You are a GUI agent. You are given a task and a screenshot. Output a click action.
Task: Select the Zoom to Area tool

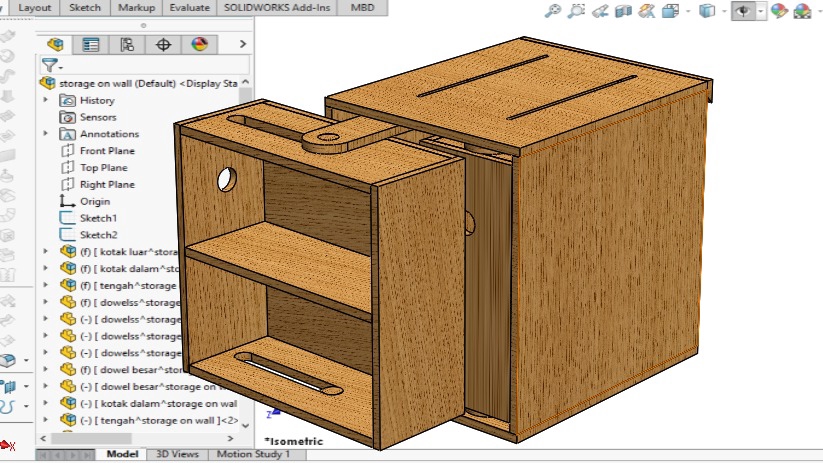click(576, 10)
